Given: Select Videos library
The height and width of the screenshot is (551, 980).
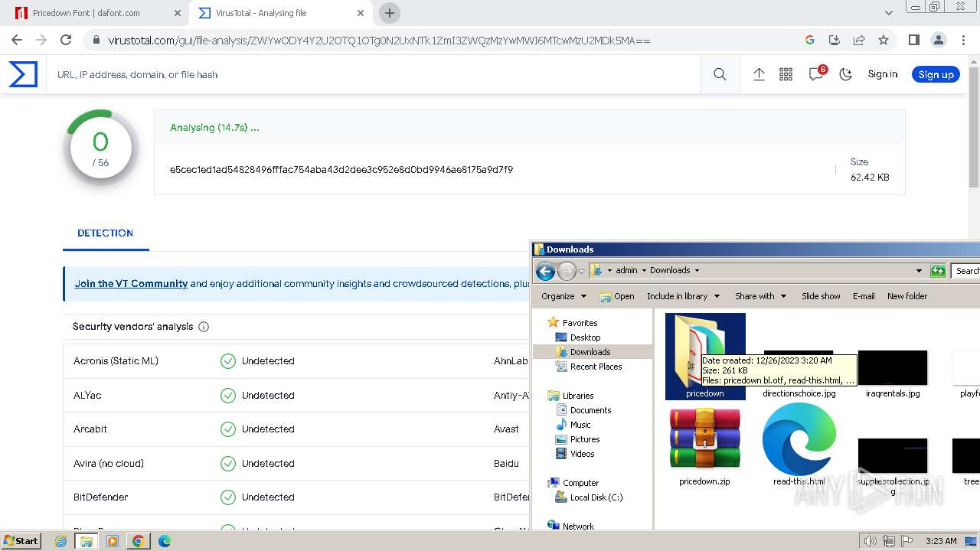Looking at the screenshot, I should click(x=582, y=454).
